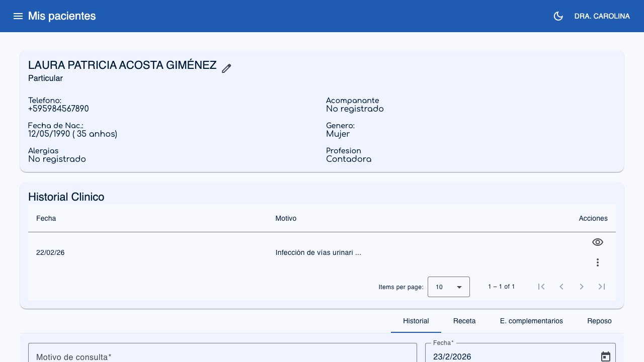This screenshot has height=362, width=644.
Task: Click the DRA. CAROLINA user button
Action: tap(602, 16)
